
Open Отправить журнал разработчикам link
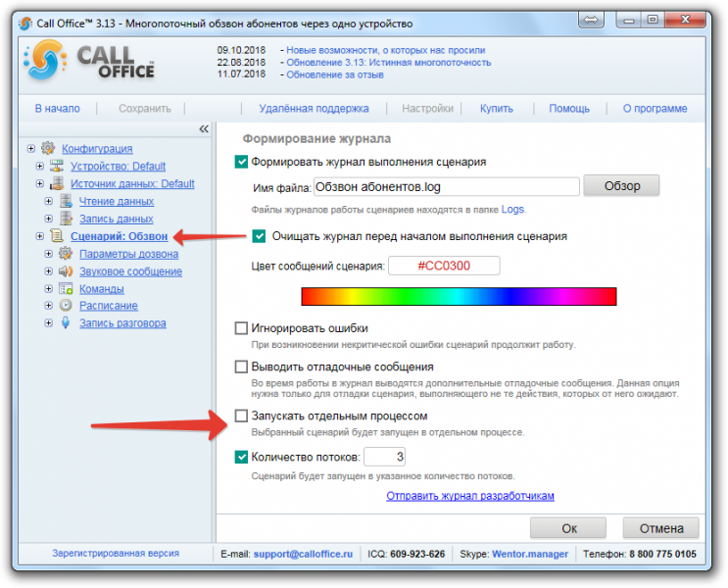tap(470, 496)
